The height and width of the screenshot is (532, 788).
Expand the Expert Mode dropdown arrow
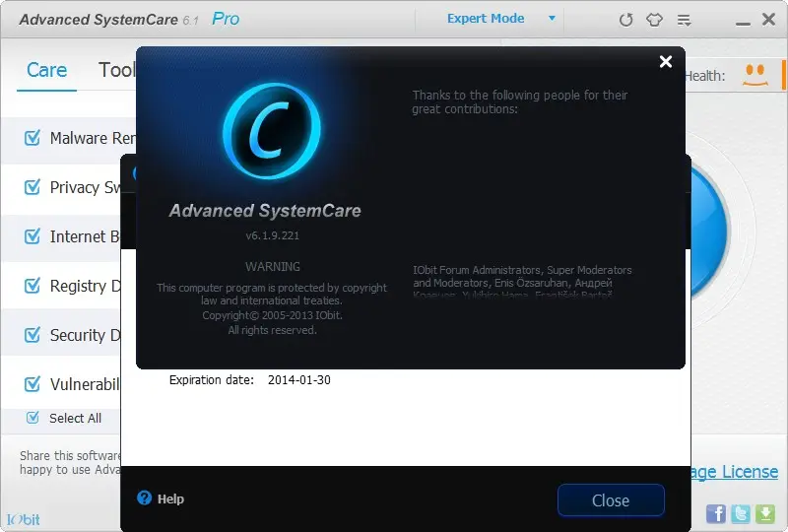click(552, 18)
